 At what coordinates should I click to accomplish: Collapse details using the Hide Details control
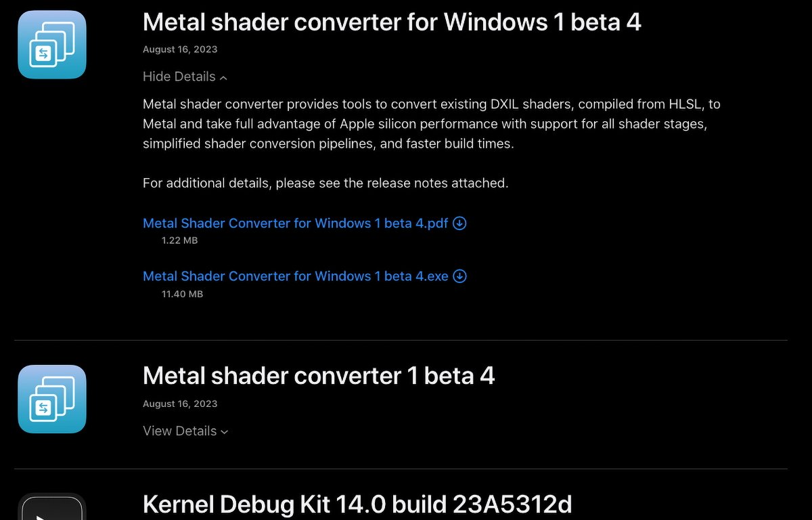click(x=178, y=77)
